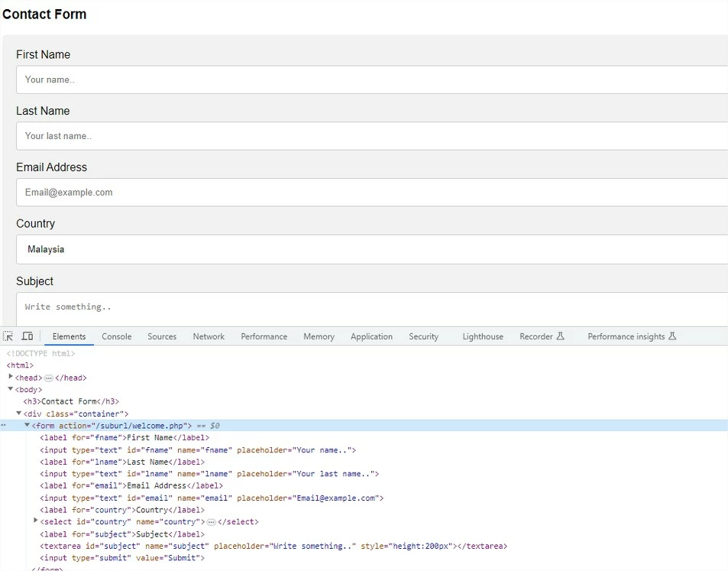
Task: Collapse the body element node
Action: 10,389
